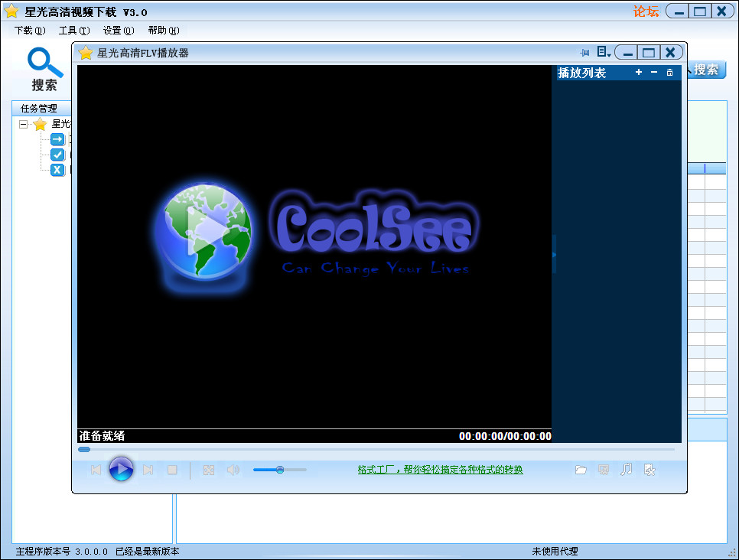Screen dimensions: 739x560
Task: Stop playback with the square button
Action: coord(172,470)
